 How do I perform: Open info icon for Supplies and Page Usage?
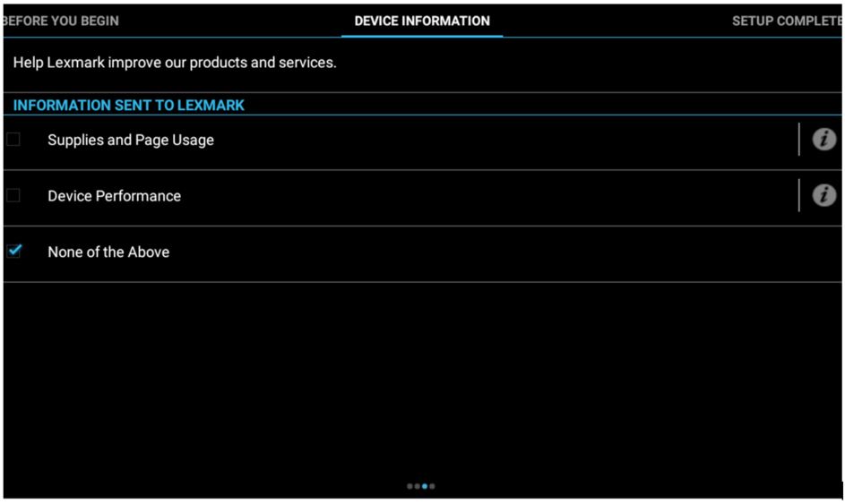click(823, 140)
